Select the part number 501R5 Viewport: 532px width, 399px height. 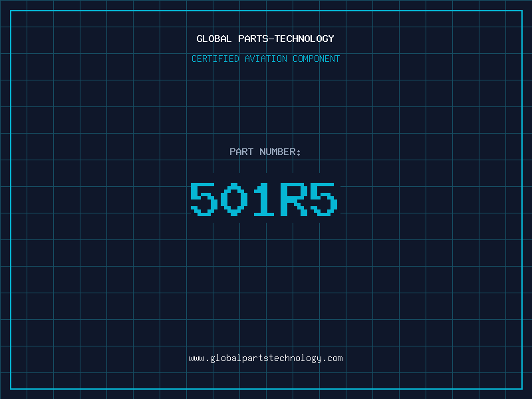(x=264, y=199)
